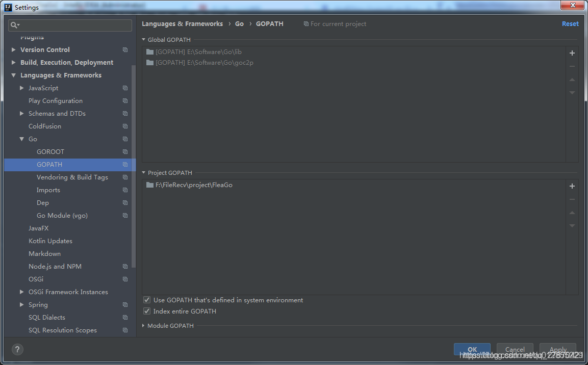Add a new Global GOPATH entry
The width and height of the screenshot is (588, 365).
[572, 53]
